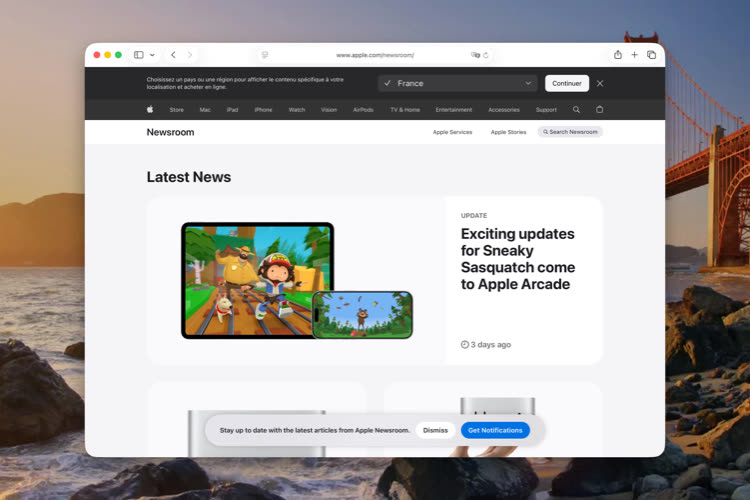The image size is (750, 500).
Task: Open the shopping bag icon
Action: 599,110
